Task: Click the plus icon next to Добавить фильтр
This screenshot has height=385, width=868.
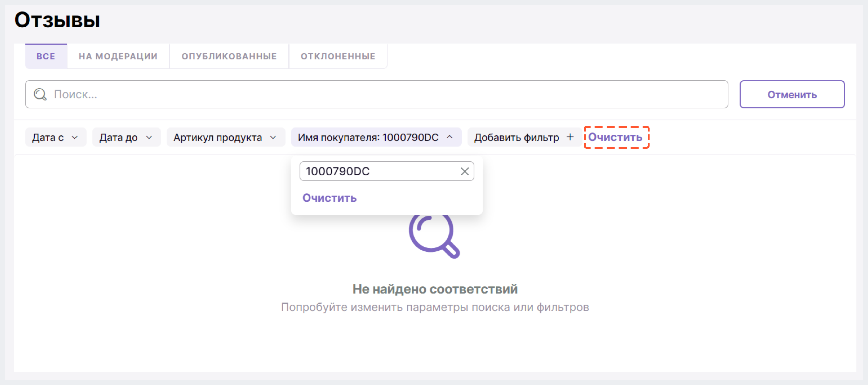Action: point(570,137)
